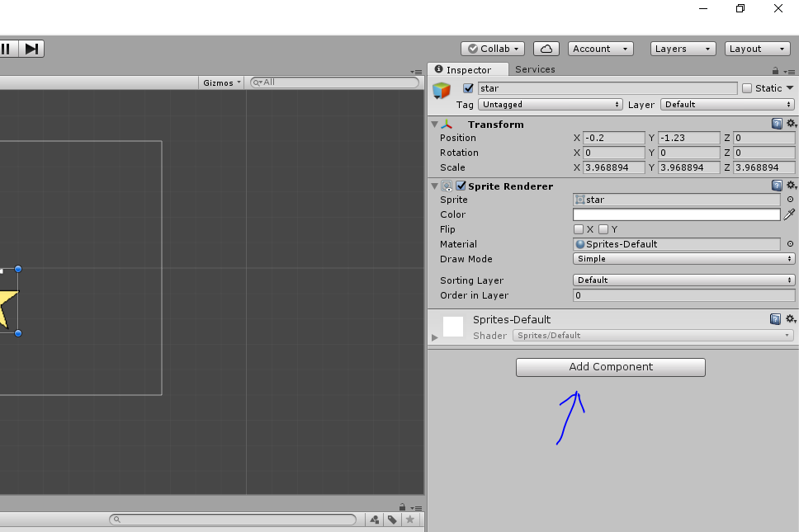Collapse the Sprite Renderer component
The width and height of the screenshot is (799, 532).
pyautogui.click(x=435, y=186)
